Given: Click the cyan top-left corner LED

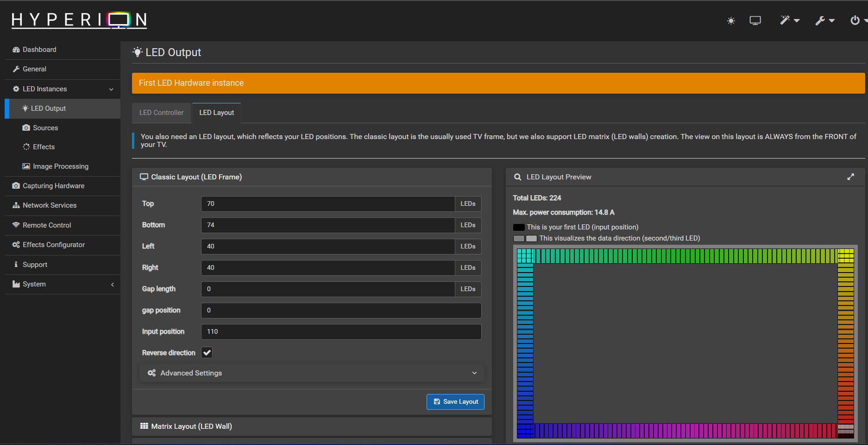Looking at the screenshot, I should pos(525,256).
